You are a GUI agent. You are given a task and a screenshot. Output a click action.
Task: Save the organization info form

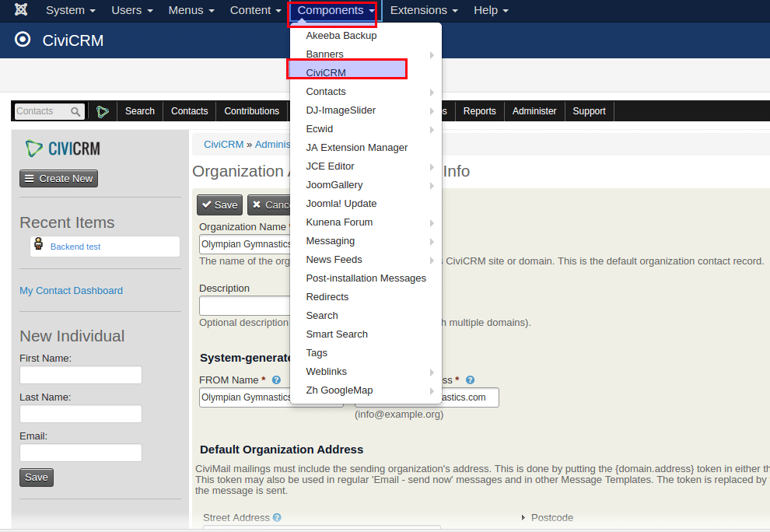(219, 205)
